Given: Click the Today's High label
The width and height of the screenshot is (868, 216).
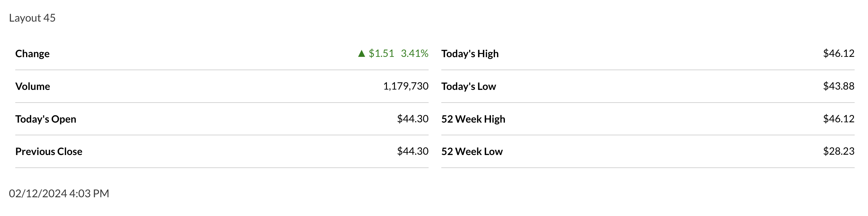Looking at the screenshot, I should point(470,53).
